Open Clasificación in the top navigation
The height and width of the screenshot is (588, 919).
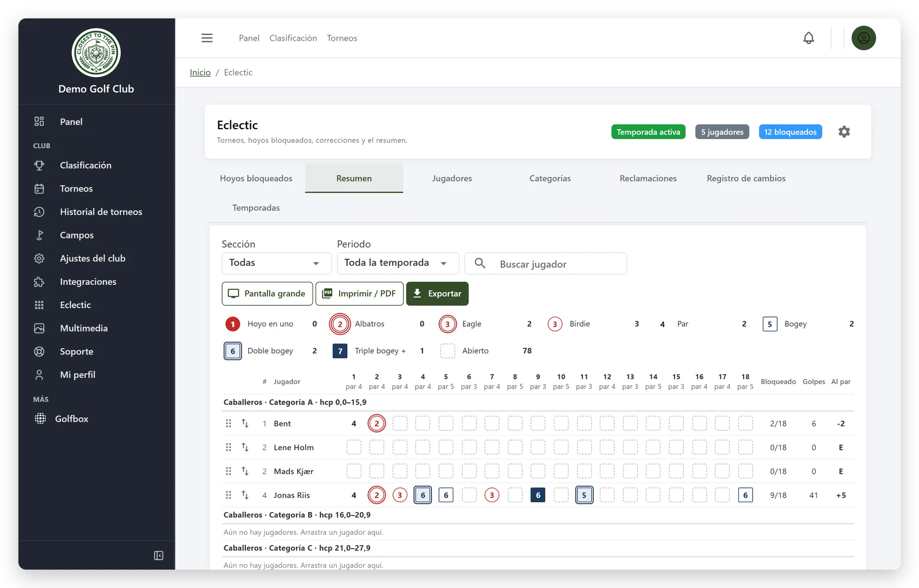coord(293,38)
